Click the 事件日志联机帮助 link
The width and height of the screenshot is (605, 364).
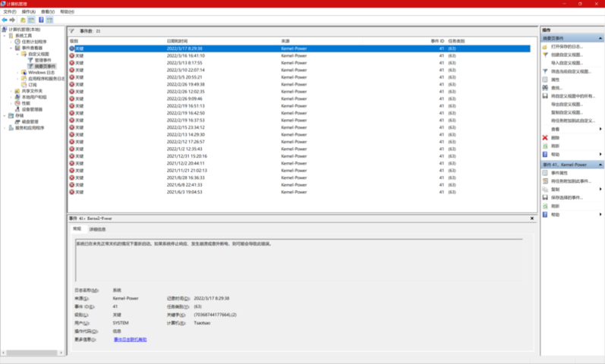(130, 340)
